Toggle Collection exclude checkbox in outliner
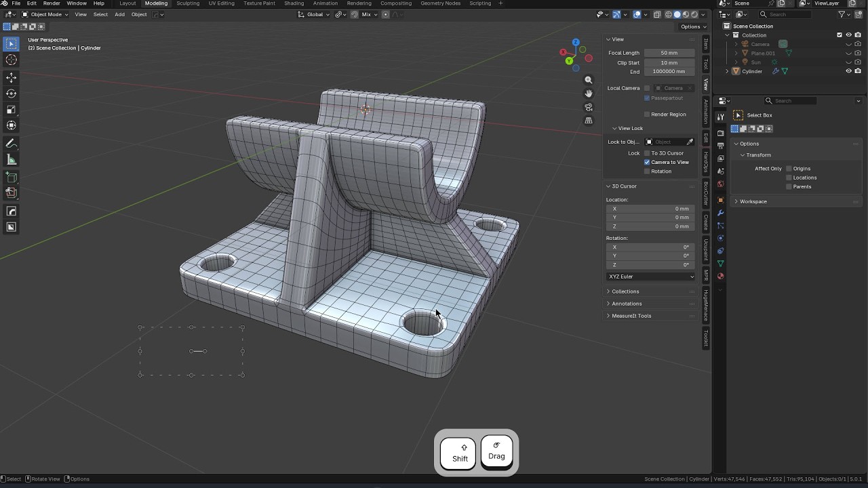Viewport: 868px width, 488px height. 840,35
